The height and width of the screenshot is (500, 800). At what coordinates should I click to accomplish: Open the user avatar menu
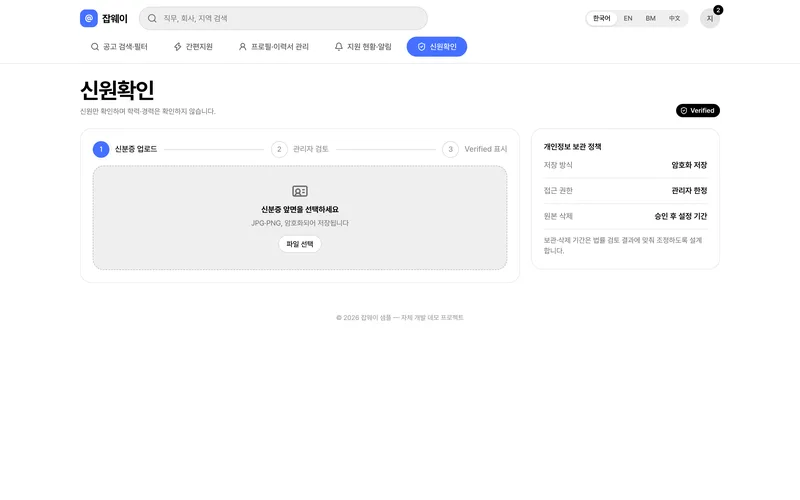pos(709,18)
